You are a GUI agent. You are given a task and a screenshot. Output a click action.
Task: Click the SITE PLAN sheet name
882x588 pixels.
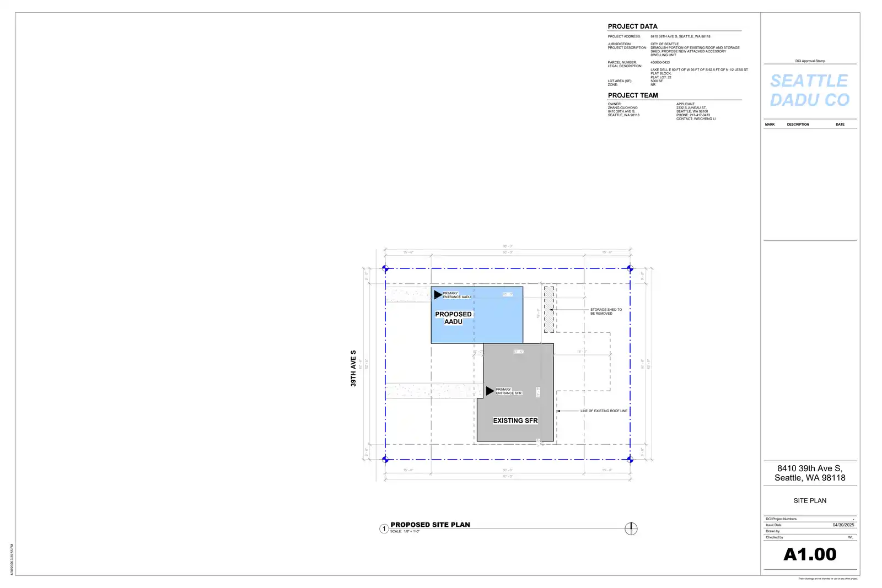(810, 501)
